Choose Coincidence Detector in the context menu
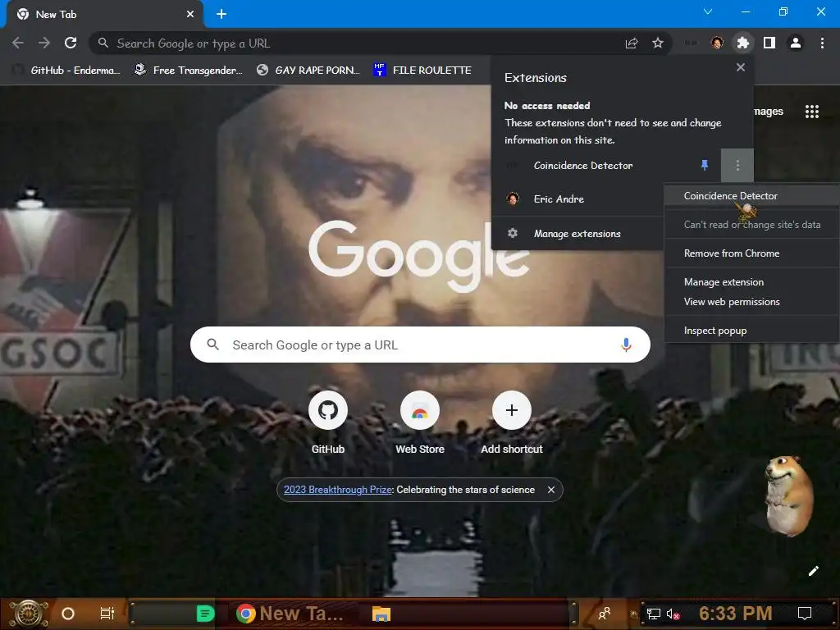Image resolution: width=840 pixels, height=630 pixels. pos(751,195)
